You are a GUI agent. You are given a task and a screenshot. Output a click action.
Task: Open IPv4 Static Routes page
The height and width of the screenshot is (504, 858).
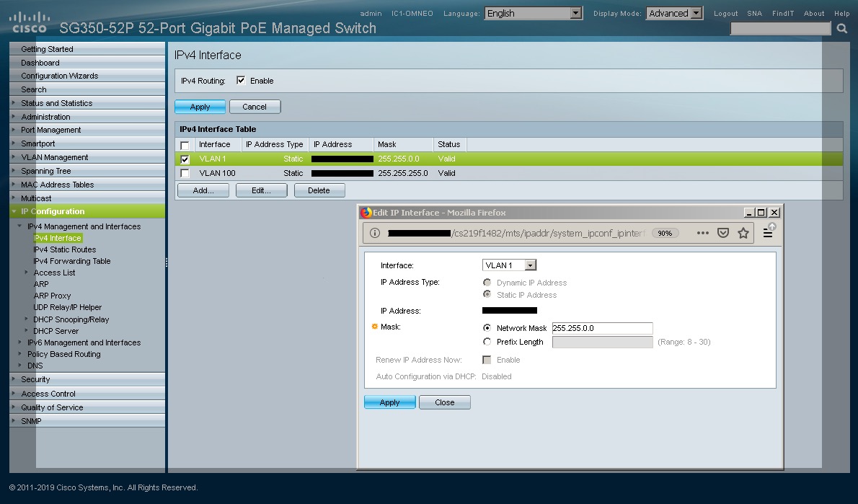click(65, 249)
